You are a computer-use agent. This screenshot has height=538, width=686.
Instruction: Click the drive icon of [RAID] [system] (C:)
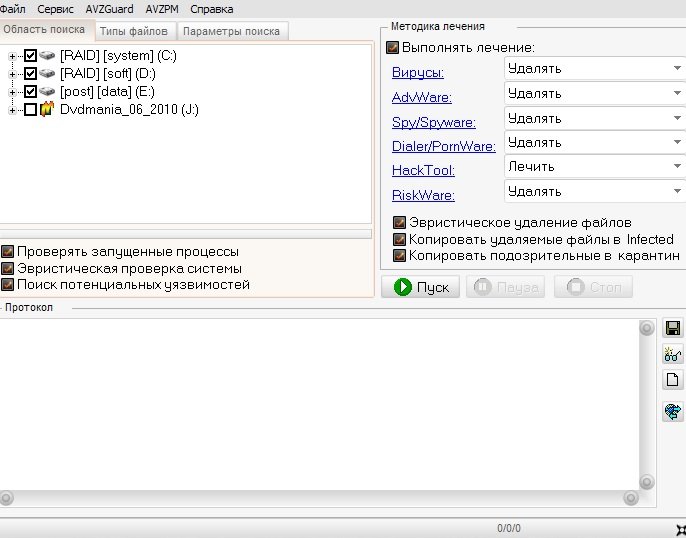(47, 56)
